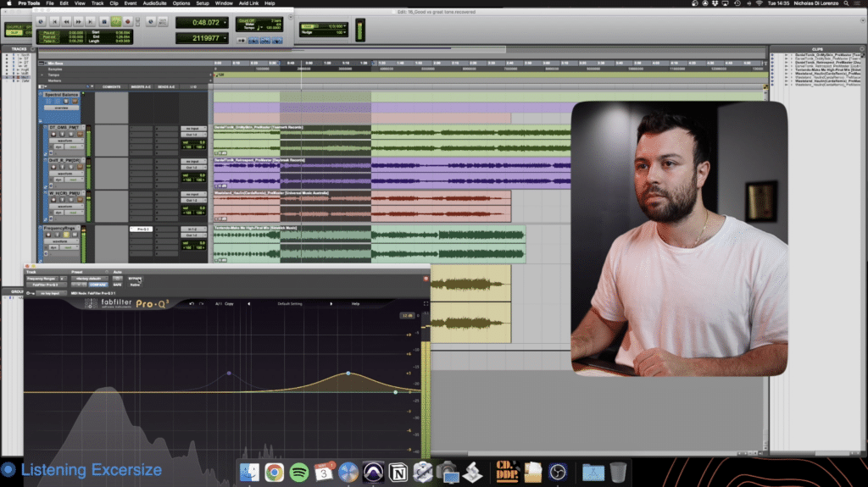Click the Pro-Q 3 insert slot
868x487 pixels.
pos(142,230)
